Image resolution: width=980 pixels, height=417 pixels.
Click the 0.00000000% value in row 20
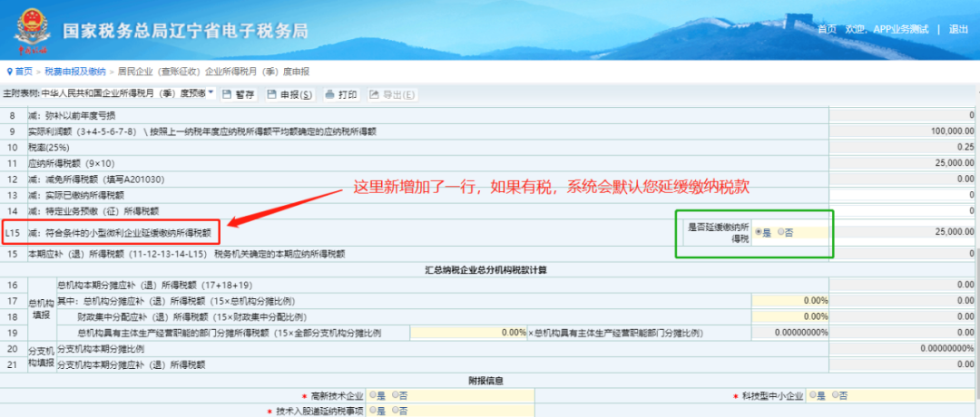point(946,348)
